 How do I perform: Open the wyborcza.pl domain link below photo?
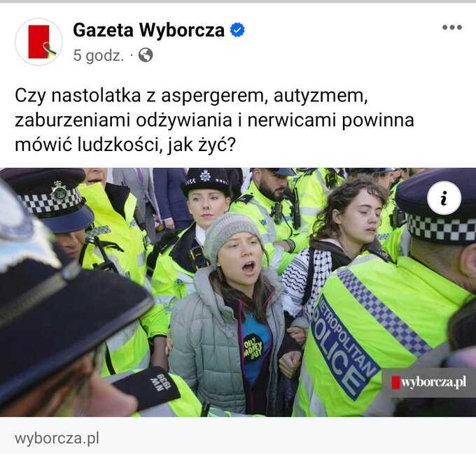[x=57, y=439]
